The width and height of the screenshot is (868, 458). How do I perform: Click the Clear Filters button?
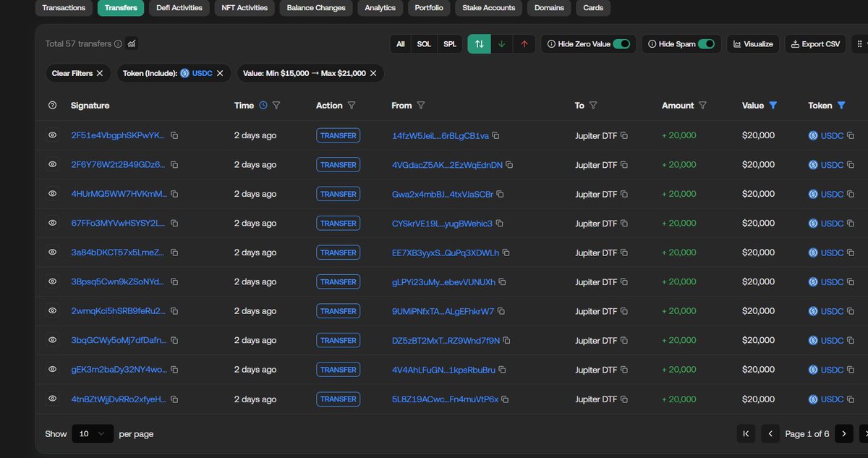(x=78, y=73)
